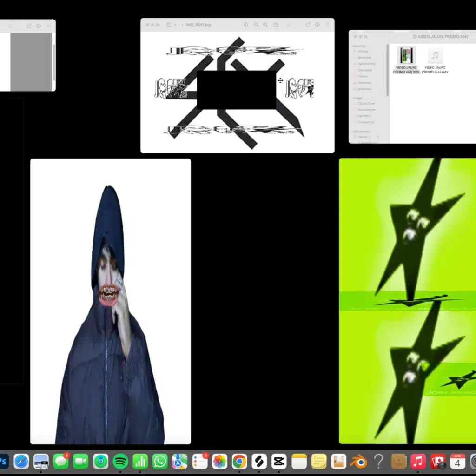
Task: Open Spotify from the dock
Action: coord(120,461)
